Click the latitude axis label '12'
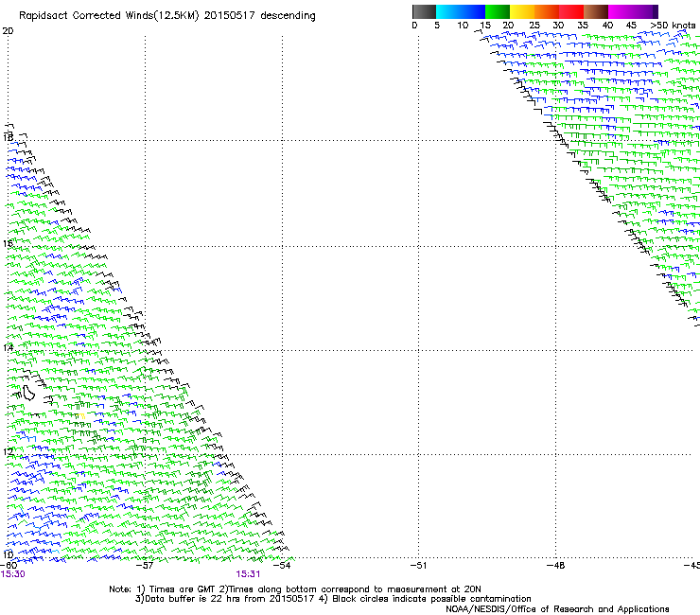Image resolution: width=700 pixels, height=615 pixels. coord(8,452)
